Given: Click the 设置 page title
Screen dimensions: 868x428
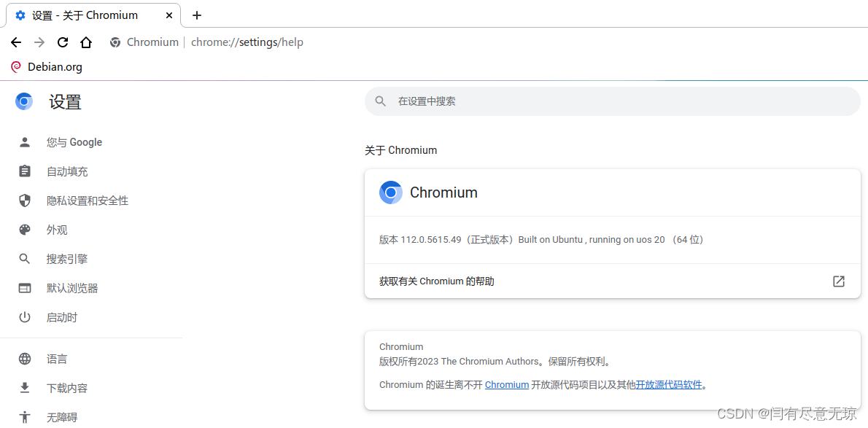Looking at the screenshot, I should point(66,102).
